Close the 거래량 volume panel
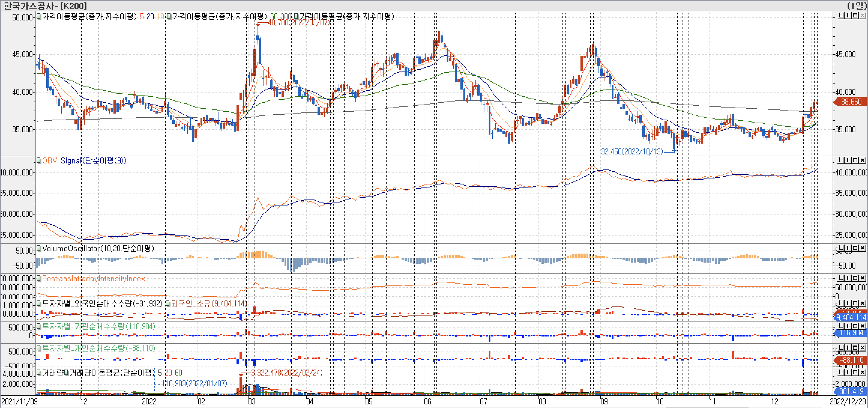Viewport: 868px width, 408px height. pos(863,372)
